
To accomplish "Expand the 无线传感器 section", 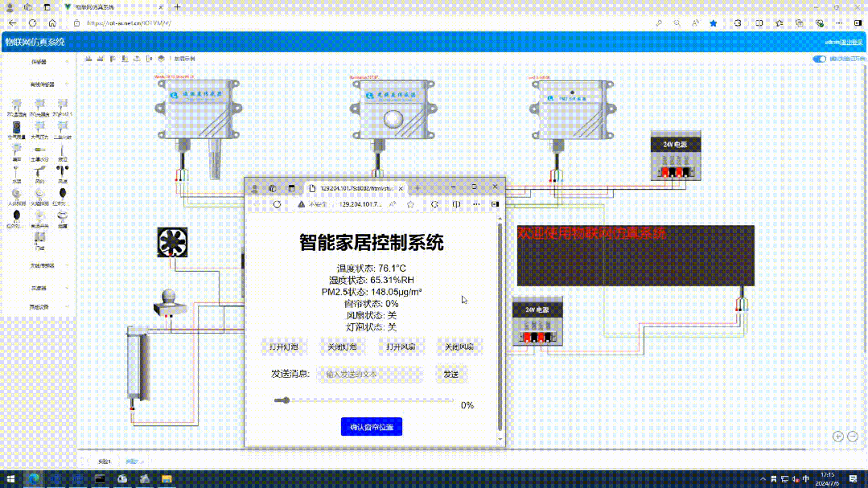I will (x=42, y=265).
